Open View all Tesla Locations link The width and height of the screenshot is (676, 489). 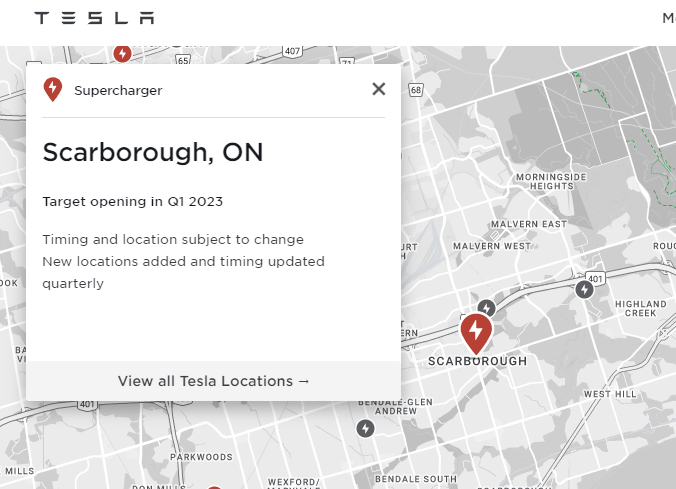tap(214, 381)
